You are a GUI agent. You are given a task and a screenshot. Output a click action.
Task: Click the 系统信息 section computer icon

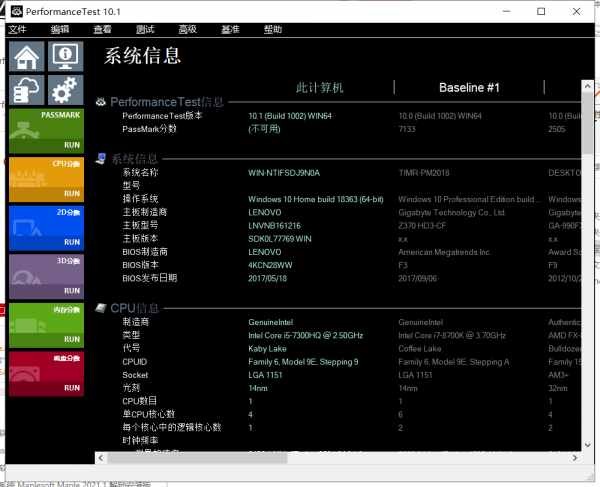(x=101, y=158)
